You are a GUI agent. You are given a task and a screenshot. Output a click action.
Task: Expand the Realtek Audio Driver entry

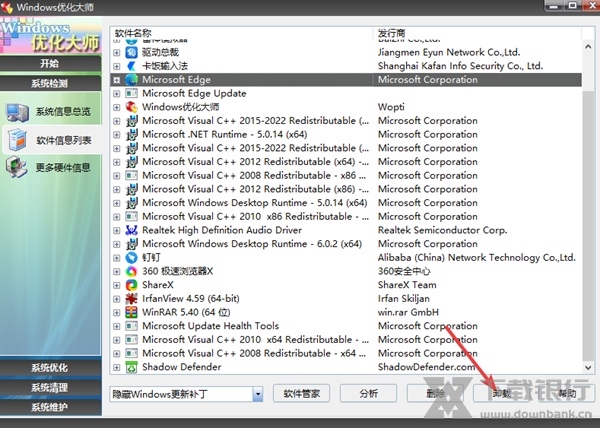117,230
